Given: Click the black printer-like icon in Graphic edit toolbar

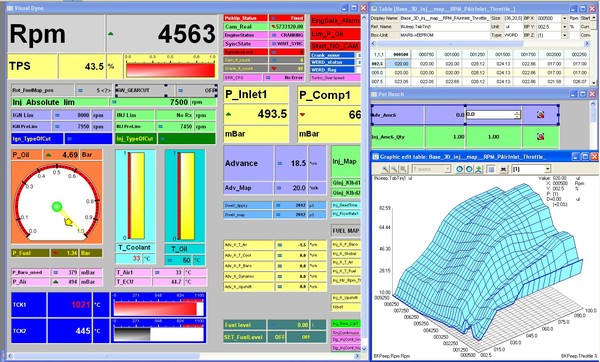Looking at the screenshot, I should point(503,169).
